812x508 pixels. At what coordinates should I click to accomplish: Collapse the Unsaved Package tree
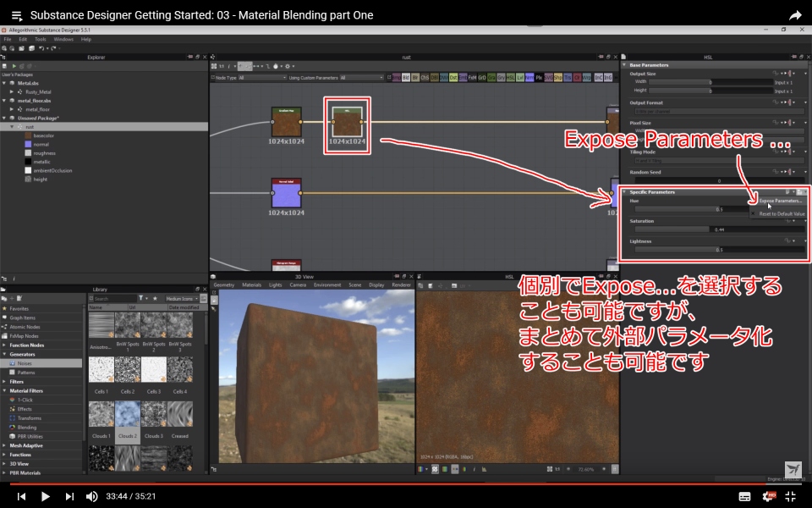click(5, 119)
